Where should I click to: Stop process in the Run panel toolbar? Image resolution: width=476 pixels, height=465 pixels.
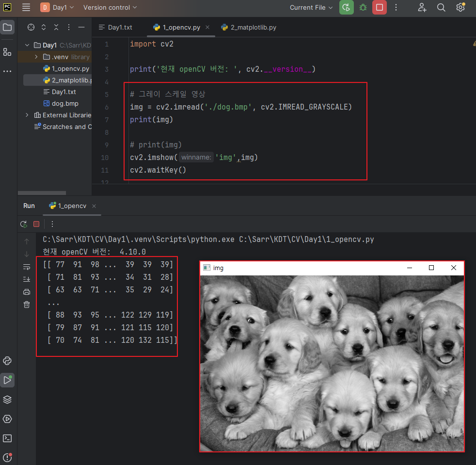coord(36,224)
